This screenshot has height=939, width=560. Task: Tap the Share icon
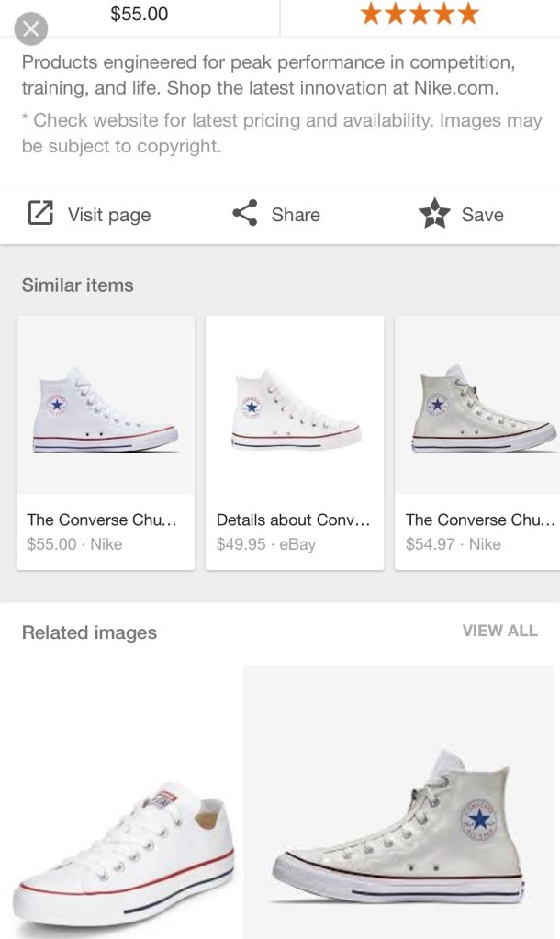(244, 214)
